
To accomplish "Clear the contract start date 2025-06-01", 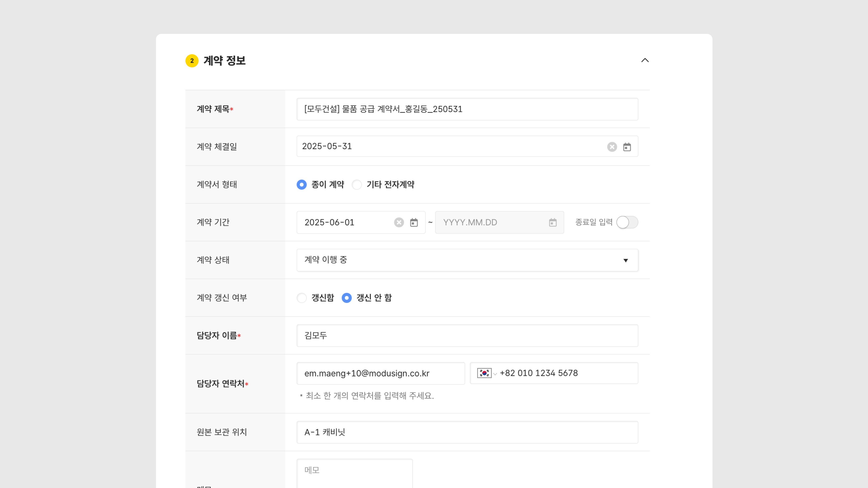I will coord(399,222).
